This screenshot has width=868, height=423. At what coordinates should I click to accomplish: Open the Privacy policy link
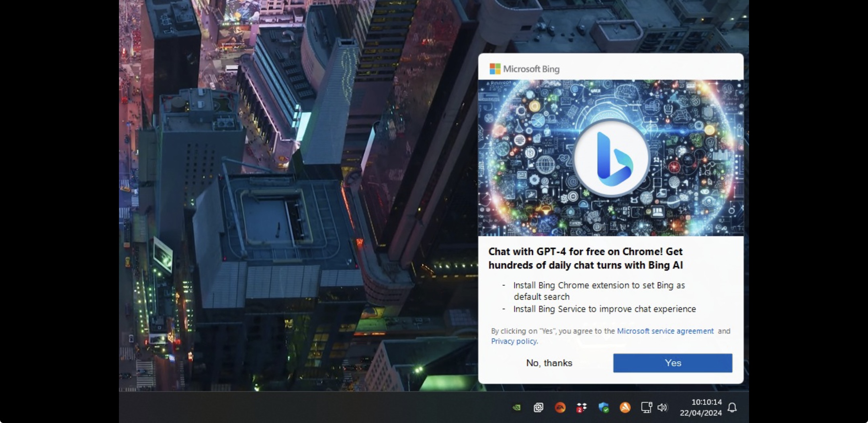pos(514,341)
